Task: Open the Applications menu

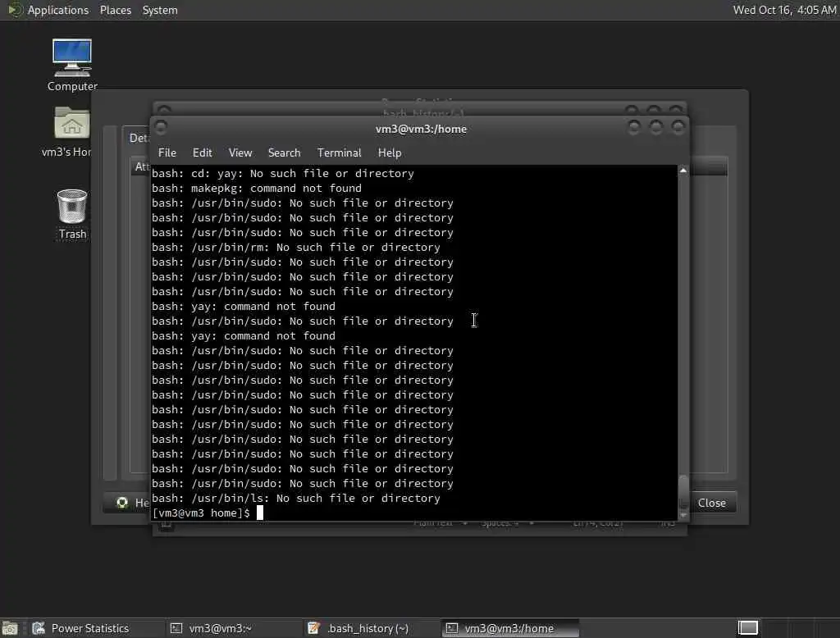Action: (58, 10)
